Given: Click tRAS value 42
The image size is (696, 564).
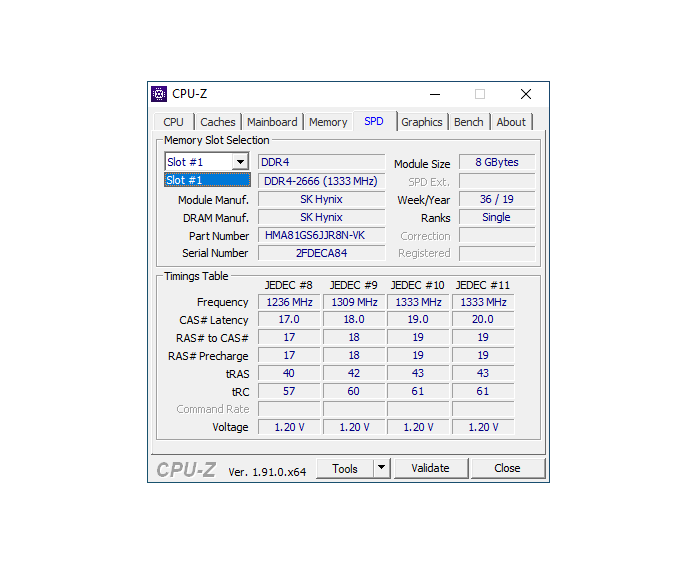Looking at the screenshot, I should 354,373.
